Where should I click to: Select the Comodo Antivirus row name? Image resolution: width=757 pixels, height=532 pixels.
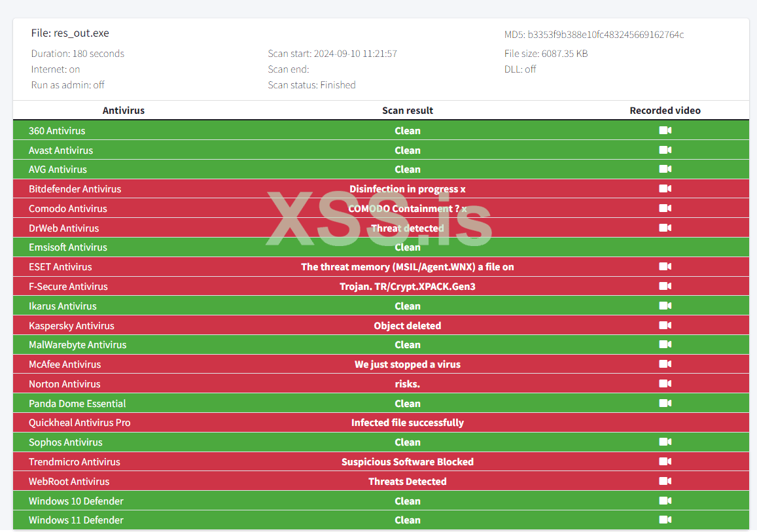click(68, 209)
